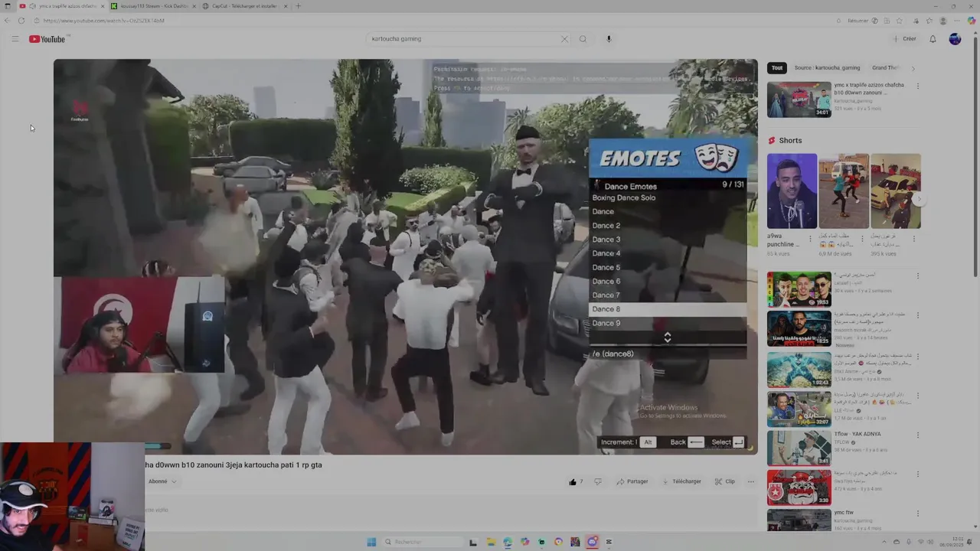This screenshot has height=551, width=980.
Task: Start voice search with the microphone
Action: click(x=609, y=39)
